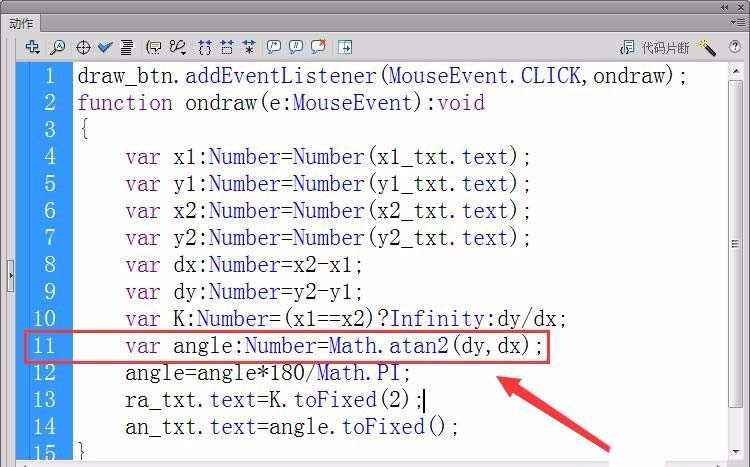Click 'ondraw(e:MouseEvent)' on line 2

[x=305, y=102]
